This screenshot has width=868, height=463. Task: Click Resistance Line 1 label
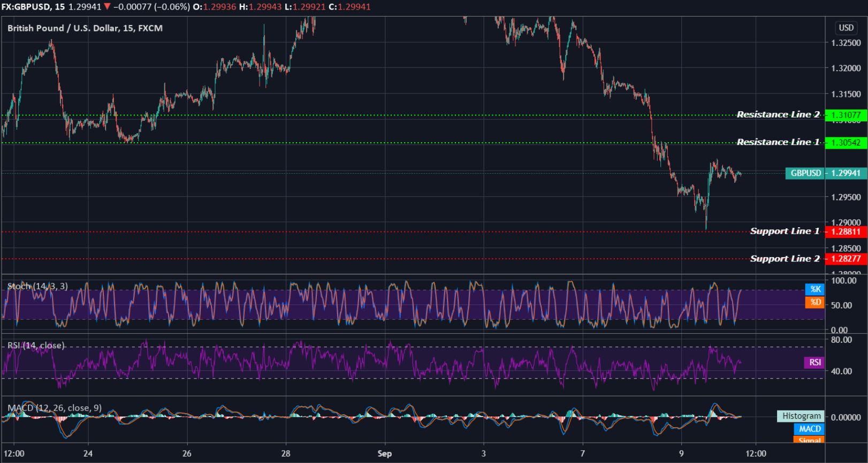(x=778, y=142)
